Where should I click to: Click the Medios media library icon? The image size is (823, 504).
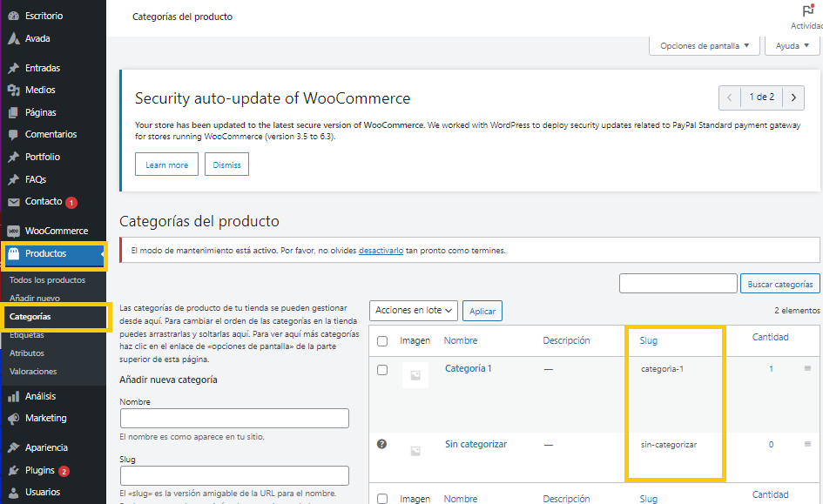[x=13, y=90]
